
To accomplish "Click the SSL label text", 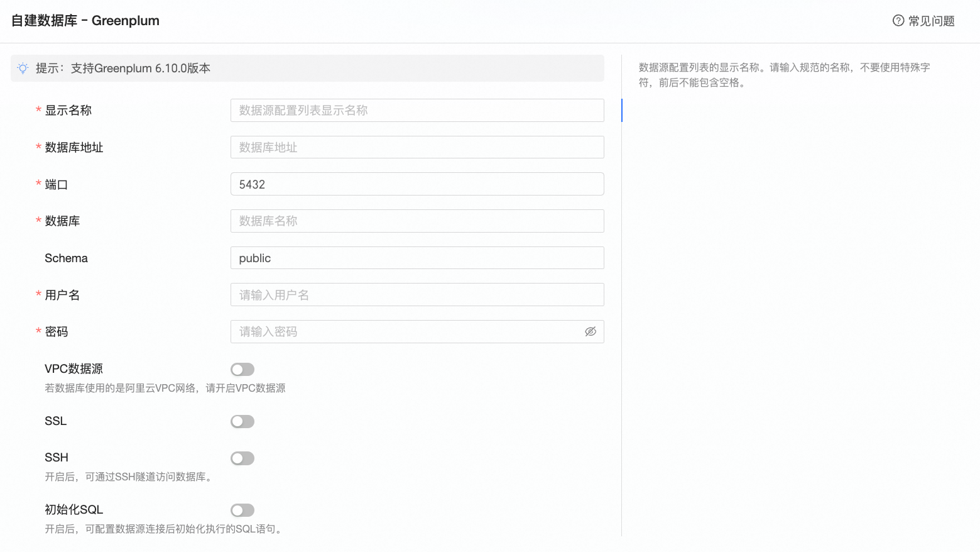I will (56, 421).
